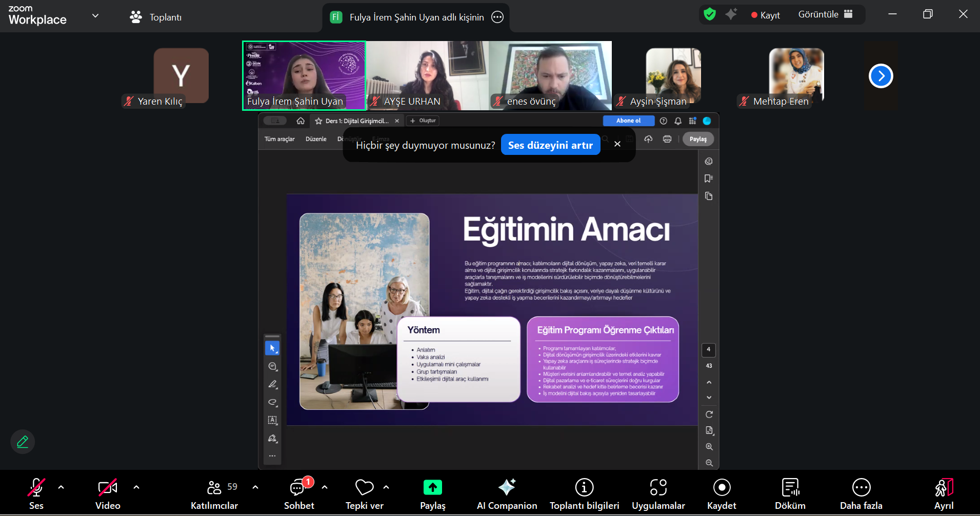Click the current page number box
980x516 pixels.
coord(709,350)
